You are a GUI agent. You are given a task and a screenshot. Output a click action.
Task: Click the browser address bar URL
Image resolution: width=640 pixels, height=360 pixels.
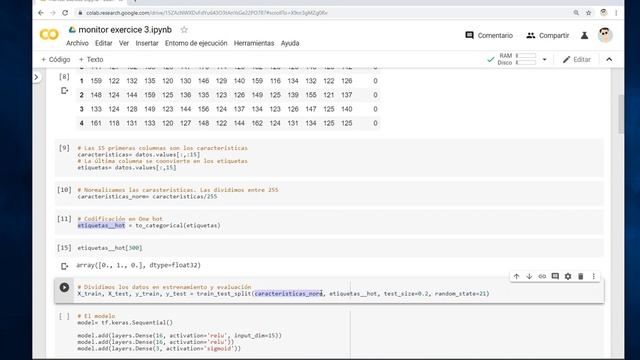click(x=207, y=13)
